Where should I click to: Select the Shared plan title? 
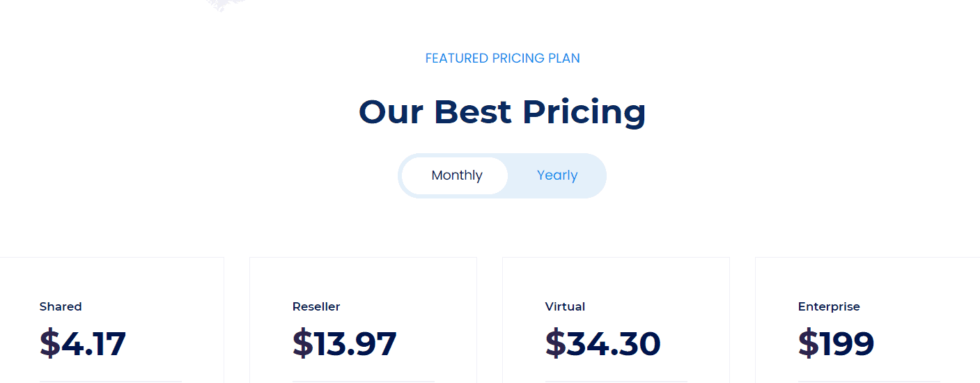(61, 306)
